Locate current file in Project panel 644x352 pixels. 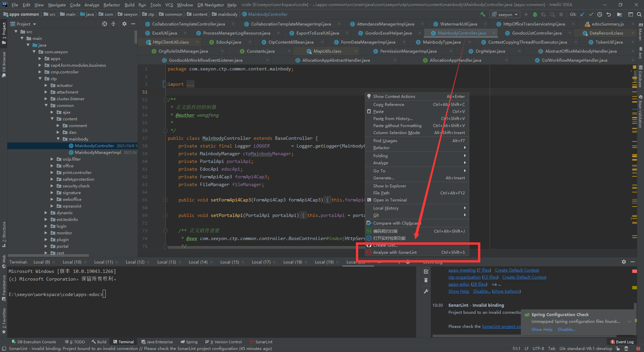coord(105,24)
